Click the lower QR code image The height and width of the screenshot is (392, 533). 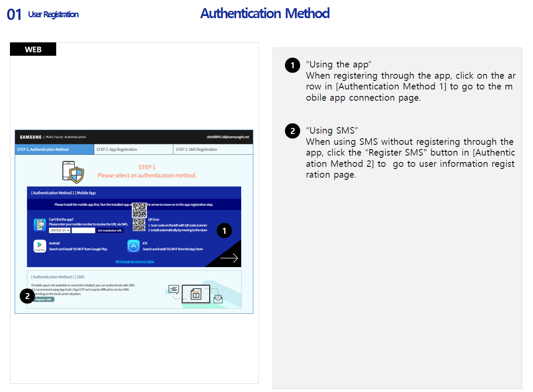pyautogui.click(x=139, y=225)
